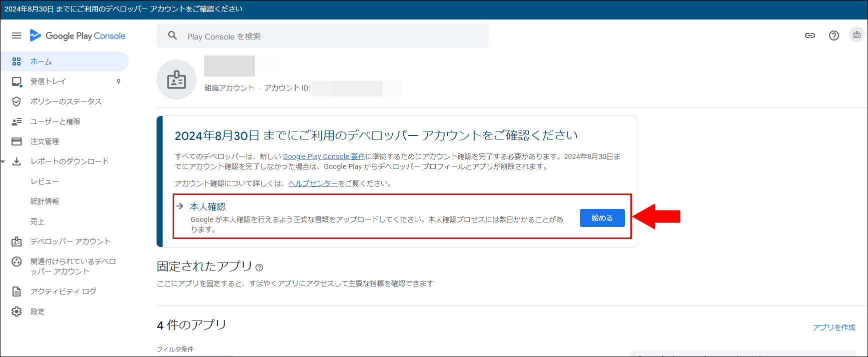Viewport: 868px width, 357px height.
Task: Click アプリを作成 link
Action: pos(834,327)
